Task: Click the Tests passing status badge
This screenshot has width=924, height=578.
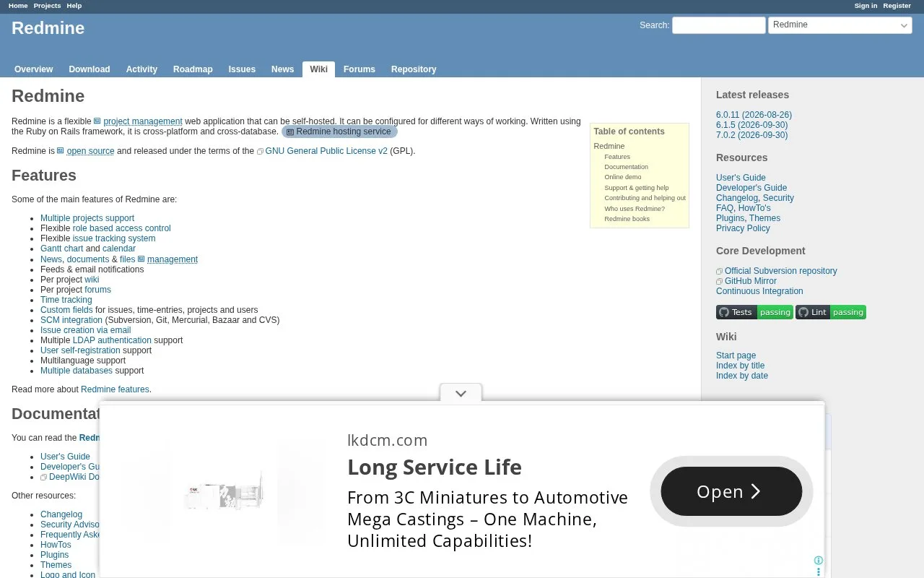Action: point(754,312)
